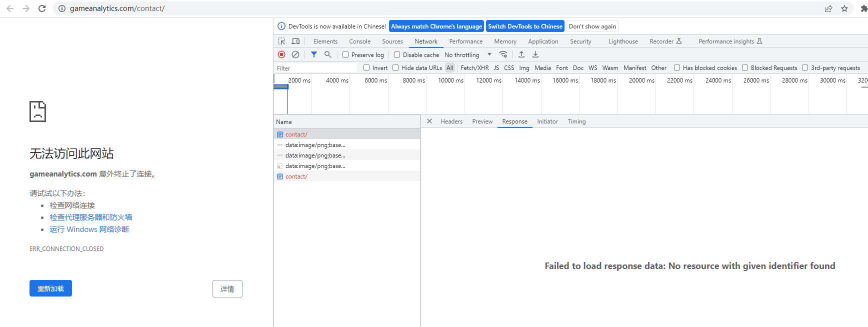Check the Invert filter checkbox
The width and height of the screenshot is (868, 327).
click(x=366, y=67)
